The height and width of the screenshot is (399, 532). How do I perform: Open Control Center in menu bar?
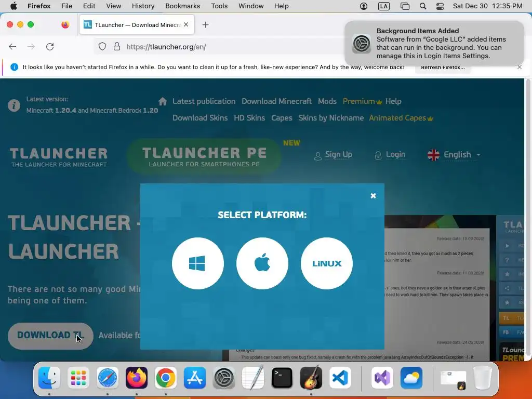tap(440, 6)
